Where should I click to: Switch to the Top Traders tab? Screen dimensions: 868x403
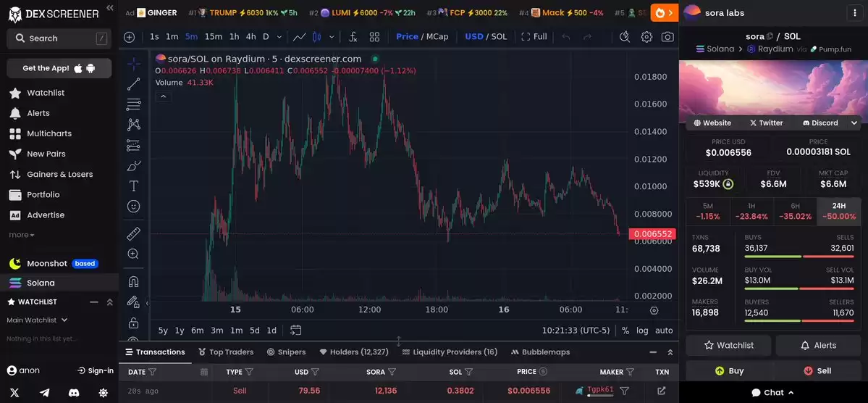pyautogui.click(x=226, y=352)
